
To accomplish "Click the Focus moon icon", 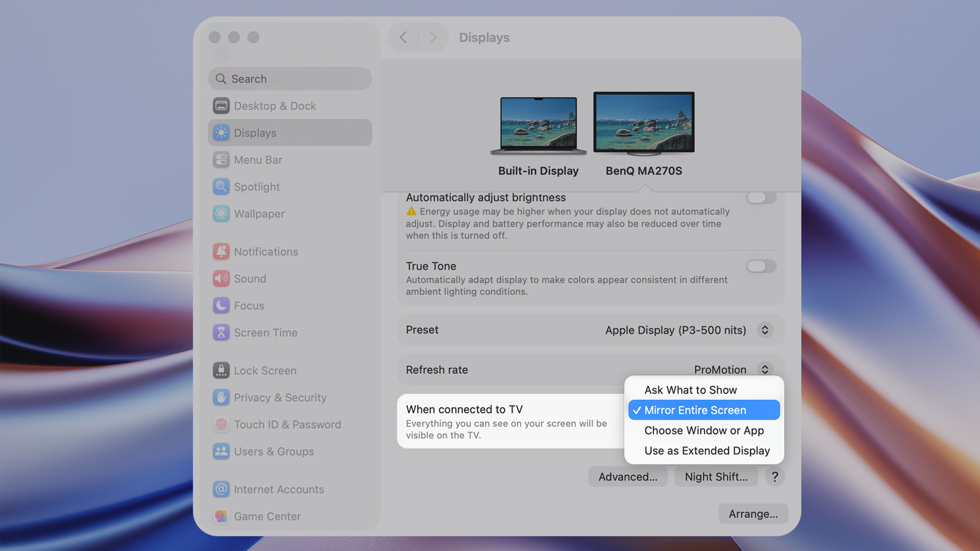I will click(x=221, y=306).
